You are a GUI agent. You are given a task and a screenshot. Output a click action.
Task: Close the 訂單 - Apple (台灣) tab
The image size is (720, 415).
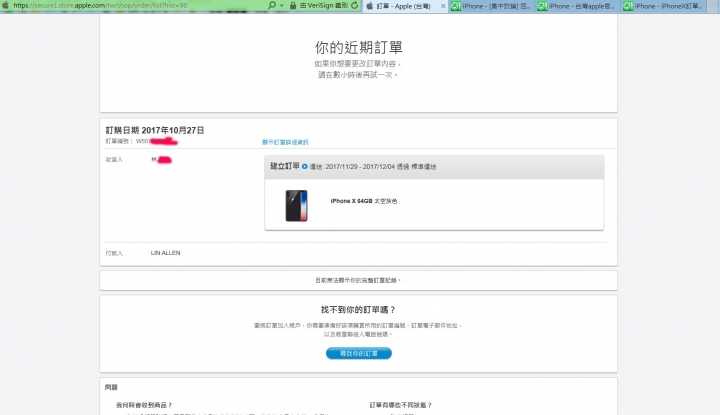point(443,6)
